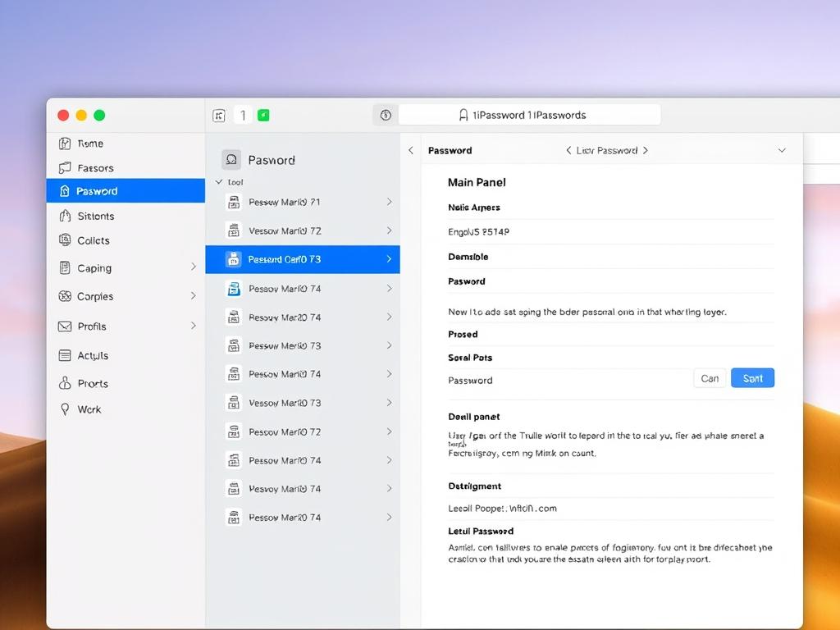Expand the Caping sidebar section
Screen dimensions: 840x630
194,267
